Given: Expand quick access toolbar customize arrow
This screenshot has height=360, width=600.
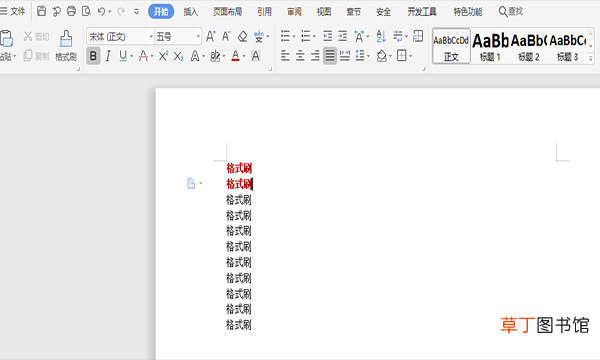Looking at the screenshot, I should pyautogui.click(x=136, y=12).
